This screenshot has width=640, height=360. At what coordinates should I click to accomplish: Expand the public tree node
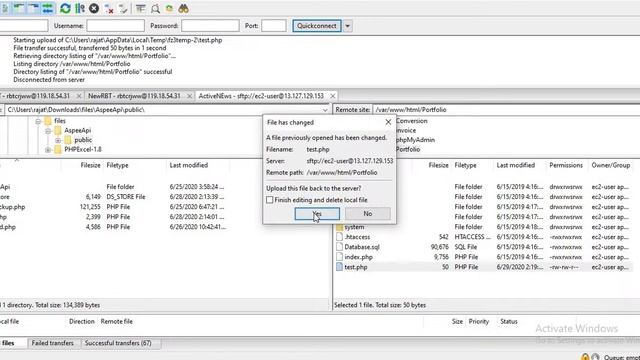pos(58,140)
